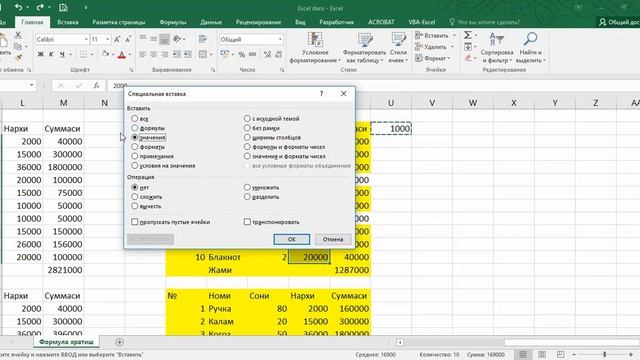Move the zoom slider handle in status bar
Viewport: 640px width, 360px height.
(604, 354)
